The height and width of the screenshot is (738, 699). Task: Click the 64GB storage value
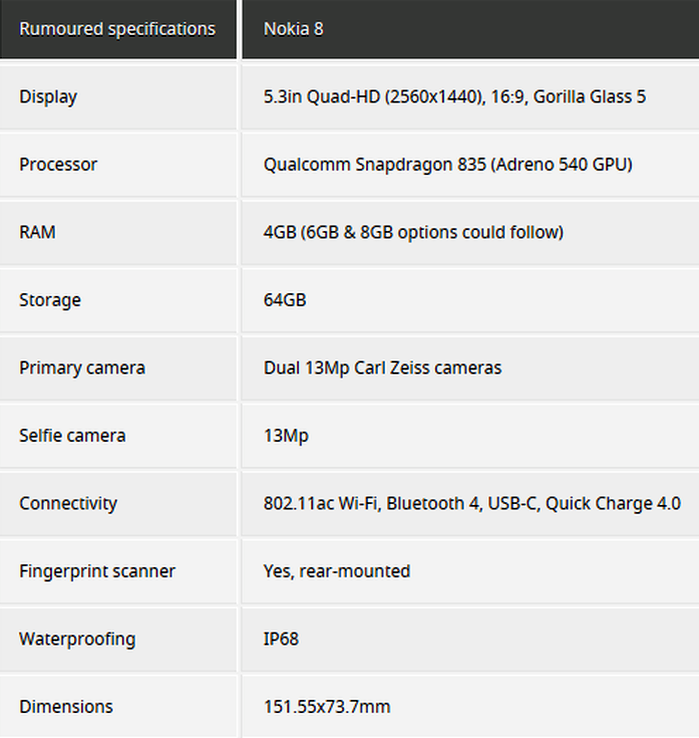283,300
